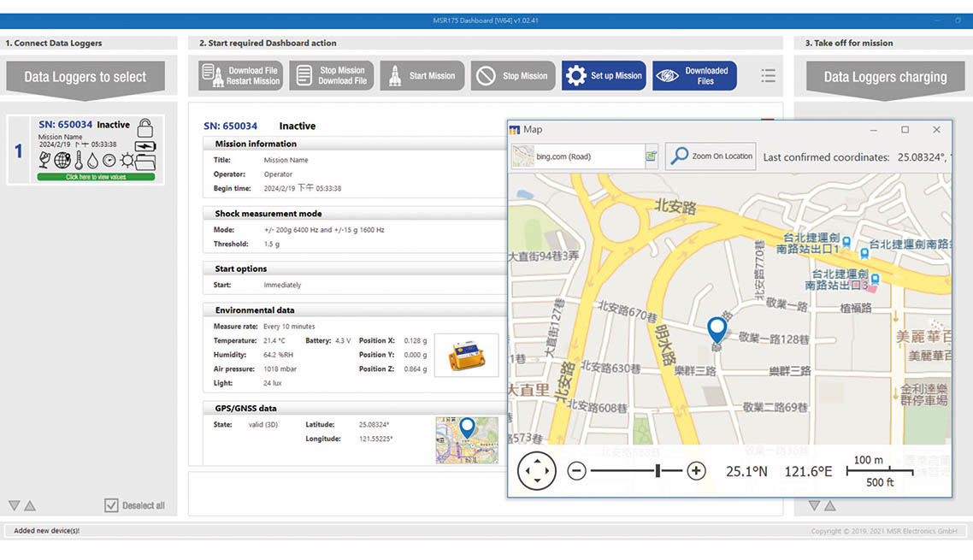The height and width of the screenshot is (560, 973).
Task: Click the green 'Click here to view values' bar
Action: 96,177
